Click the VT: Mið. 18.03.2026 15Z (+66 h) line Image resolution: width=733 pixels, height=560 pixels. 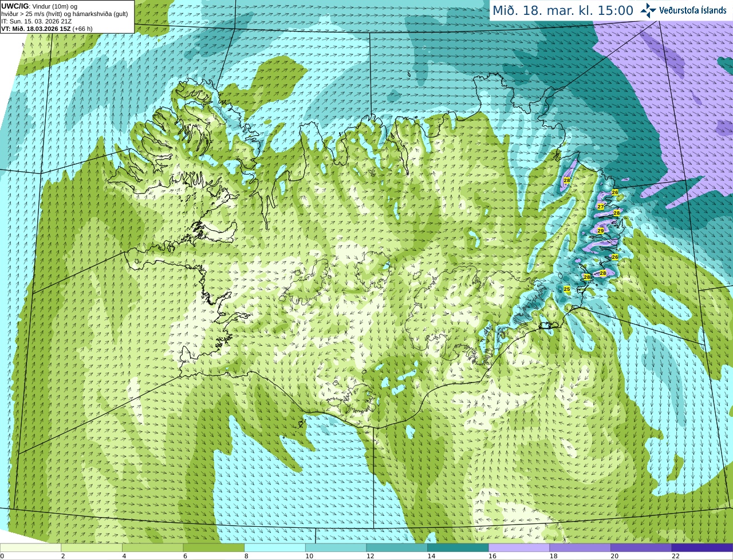click(47, 29)
